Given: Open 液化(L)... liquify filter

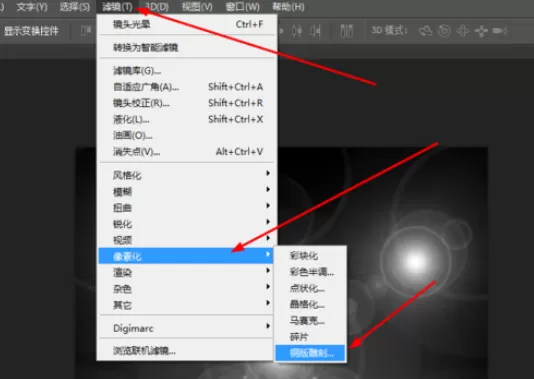Looking at the screenshot, I should coord(187,120).
